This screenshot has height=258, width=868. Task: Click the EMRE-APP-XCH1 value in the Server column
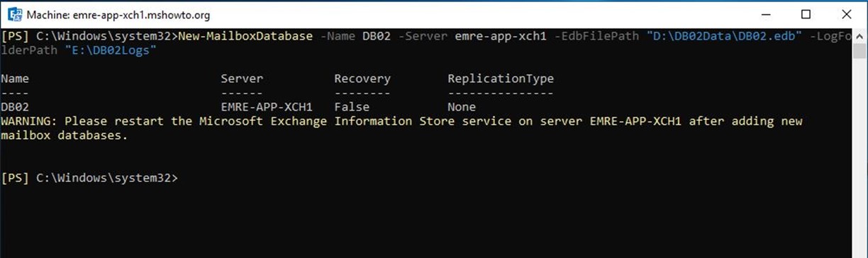267,107
